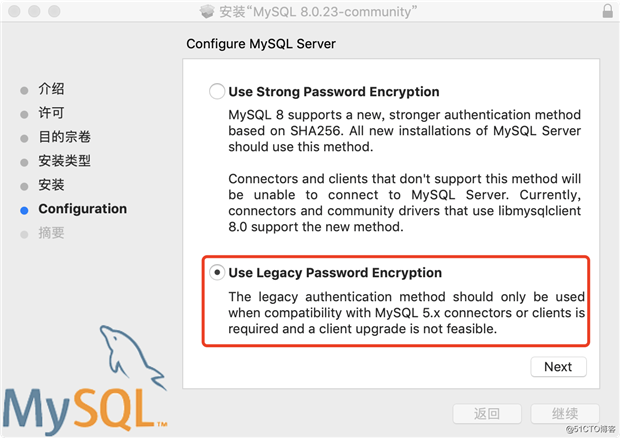Select the 介绍 step in sidebar
Image resolution: width=620 pixels, height=438 pixels.
pos(51,89)
